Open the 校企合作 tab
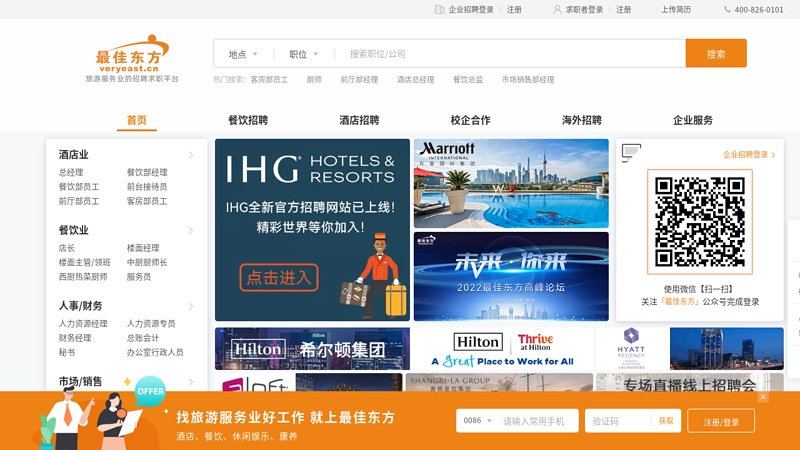Viewport: 800px width, 450px height. 470,120
